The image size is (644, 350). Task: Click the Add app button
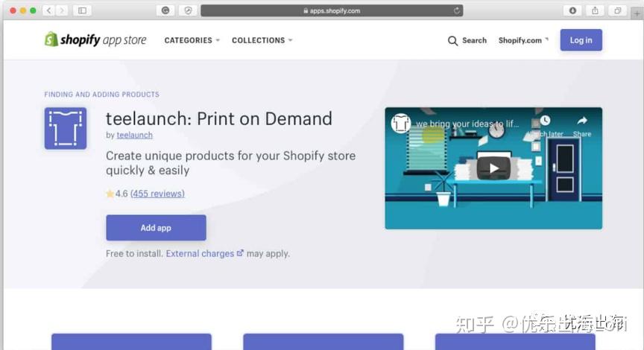pos(156,228)
